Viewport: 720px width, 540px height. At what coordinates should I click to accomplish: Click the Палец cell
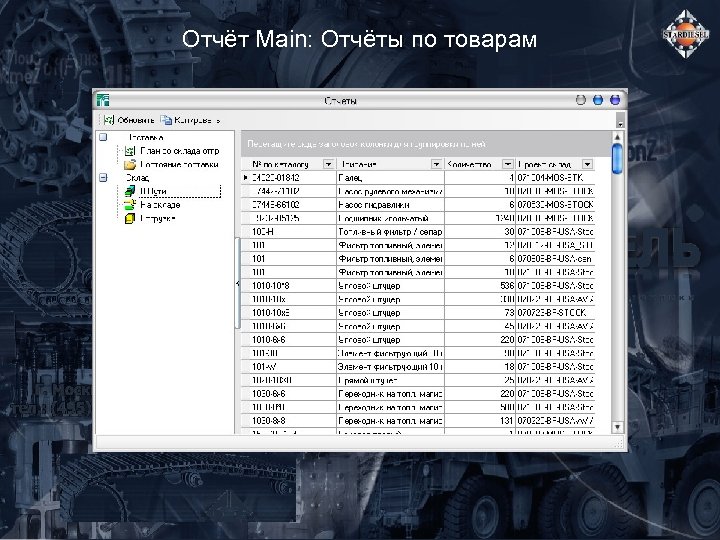(390, 177)
